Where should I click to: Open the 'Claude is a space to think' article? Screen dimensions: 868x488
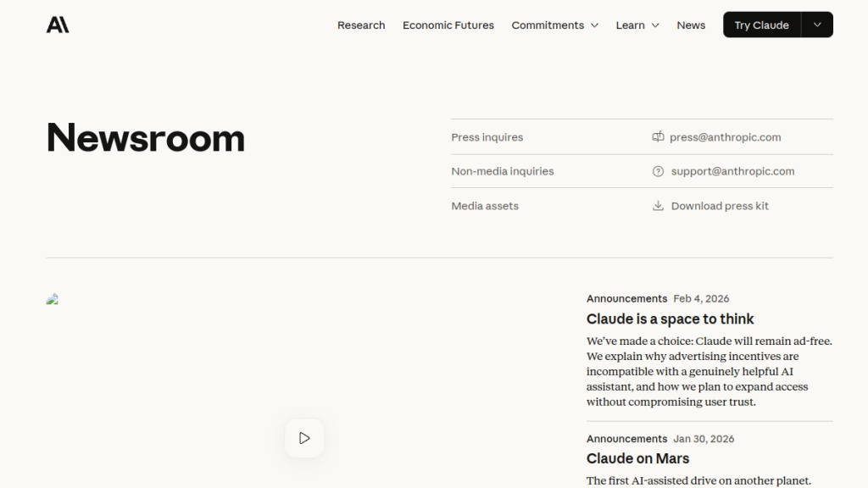click(670, 319)
